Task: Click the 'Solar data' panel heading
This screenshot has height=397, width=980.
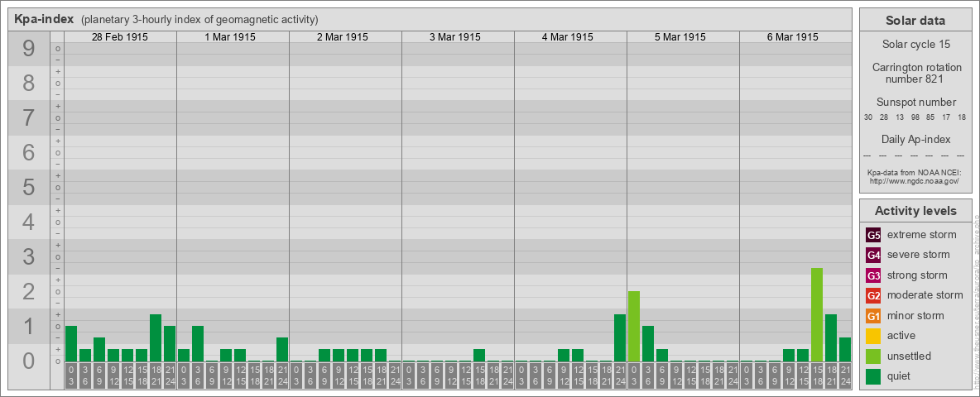Action: (x=915, y=21)
